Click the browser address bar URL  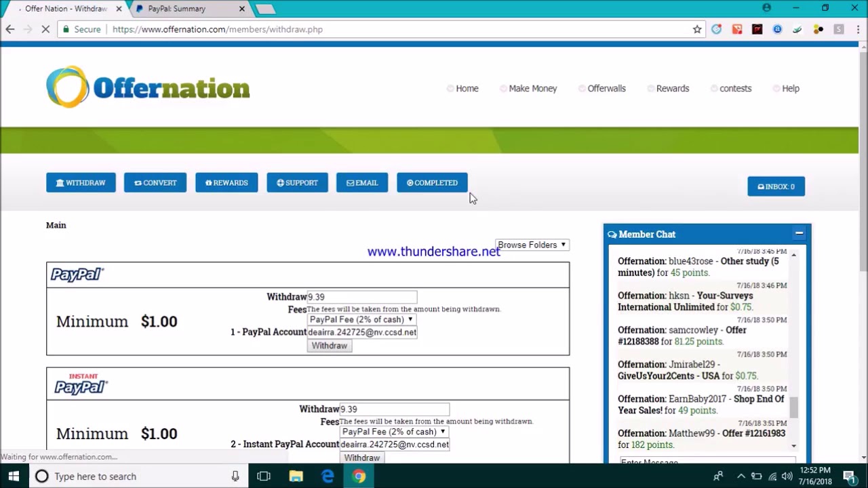click(x=218, y=29)
